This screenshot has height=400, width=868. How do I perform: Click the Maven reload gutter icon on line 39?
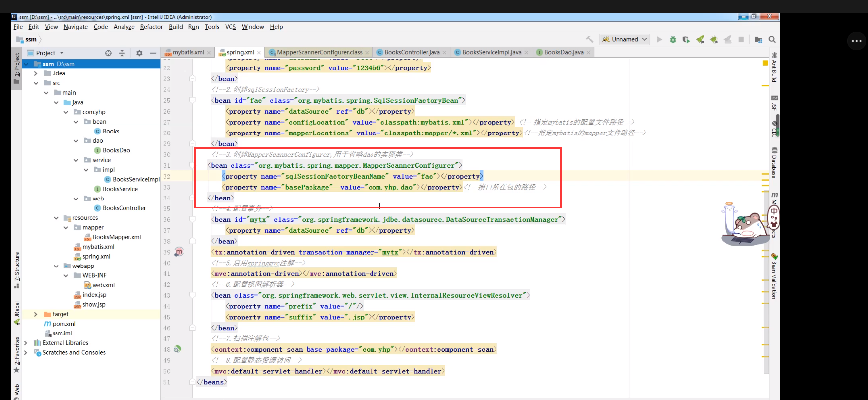tap(179, 252)
